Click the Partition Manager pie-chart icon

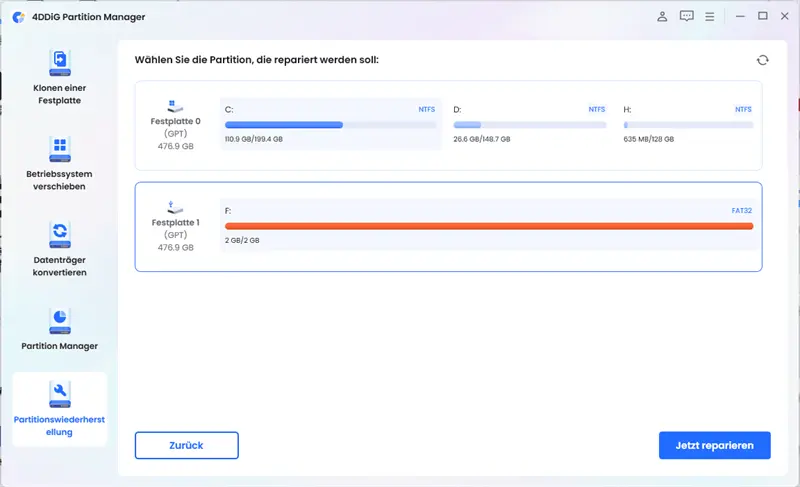60,321
